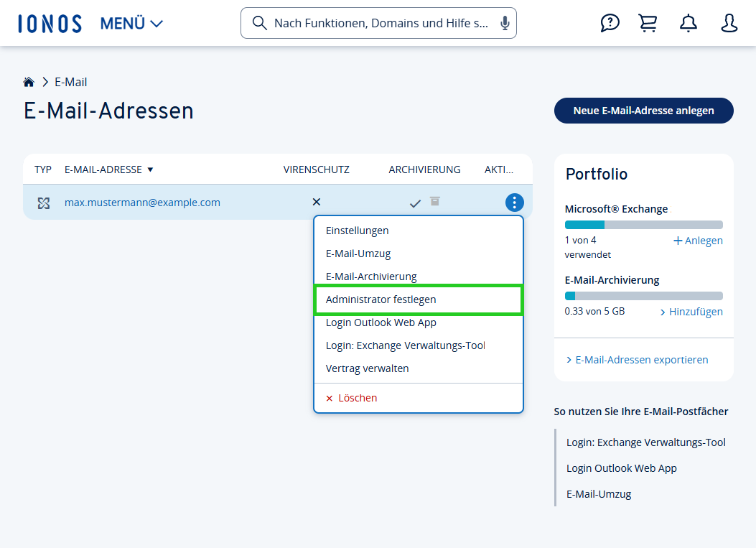
Task: Click the Portfolio heading
Action: click(597, 174)
